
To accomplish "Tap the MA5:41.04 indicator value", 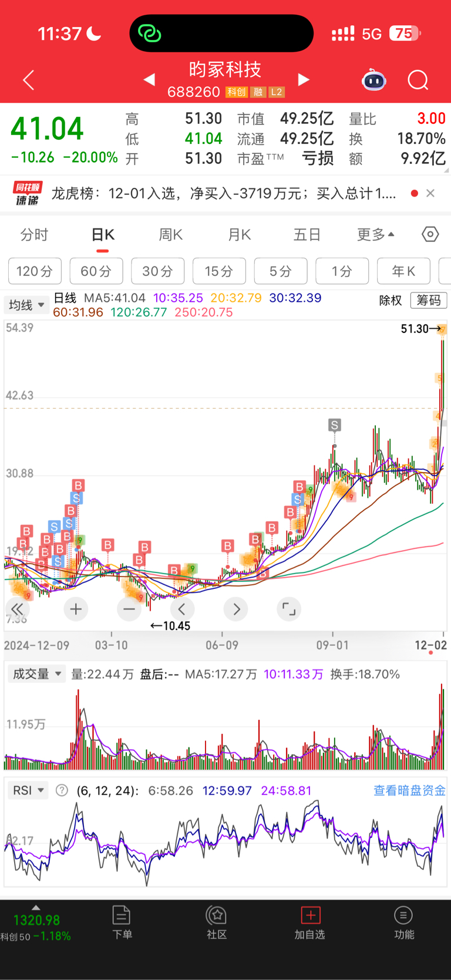I will pos(115,298).
